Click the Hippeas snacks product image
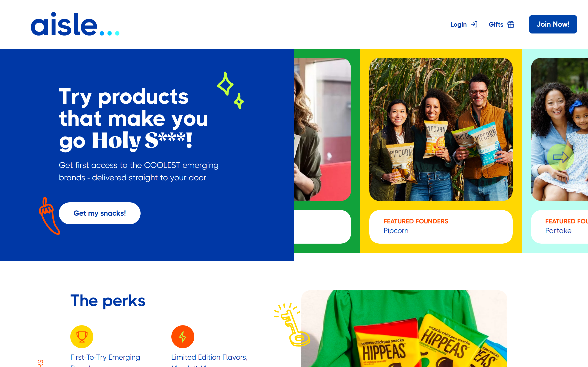Screen dimensions: 588x367 404,329
